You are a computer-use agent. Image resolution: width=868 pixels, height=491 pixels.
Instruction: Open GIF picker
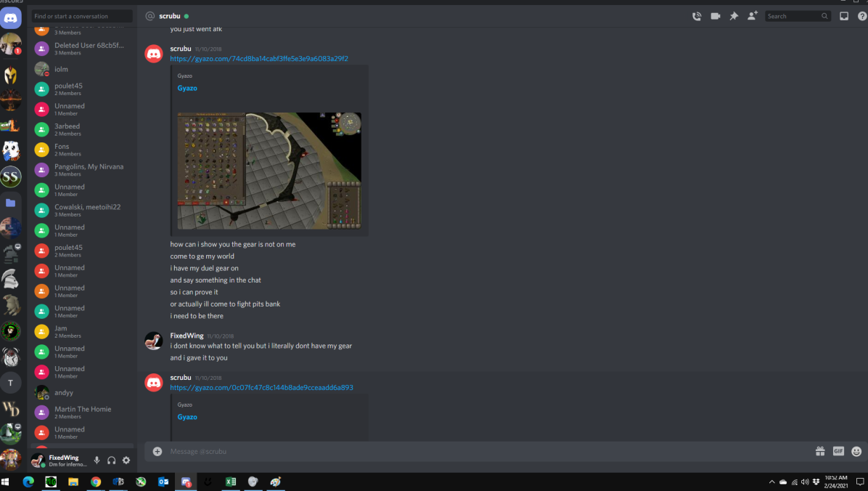838,451
